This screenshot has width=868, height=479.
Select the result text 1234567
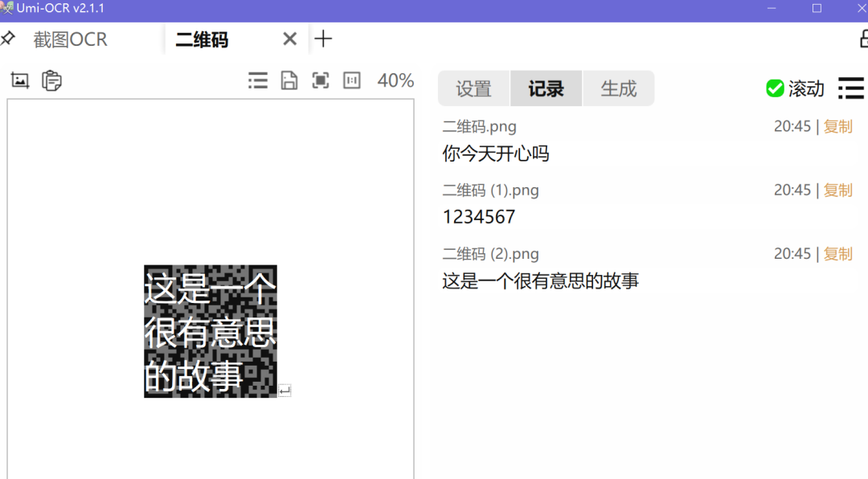(479, 217)
